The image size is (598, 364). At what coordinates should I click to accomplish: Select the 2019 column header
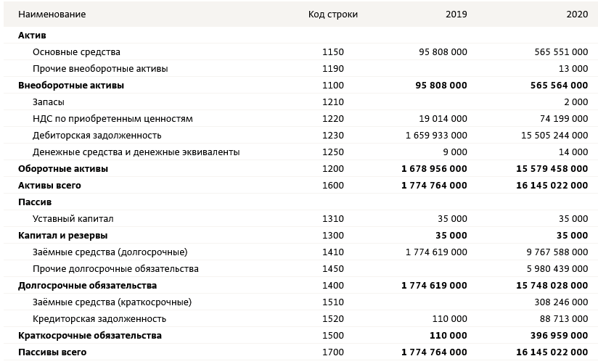456,14
